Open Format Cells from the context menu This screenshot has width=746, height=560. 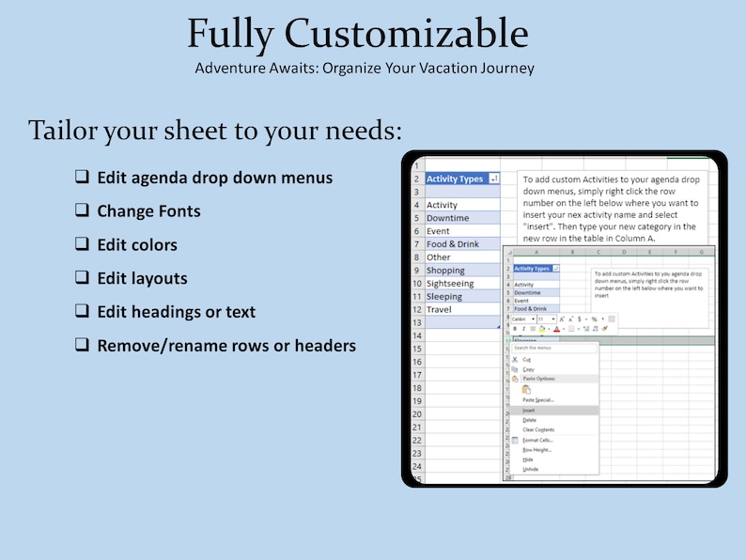coord(554,440)
